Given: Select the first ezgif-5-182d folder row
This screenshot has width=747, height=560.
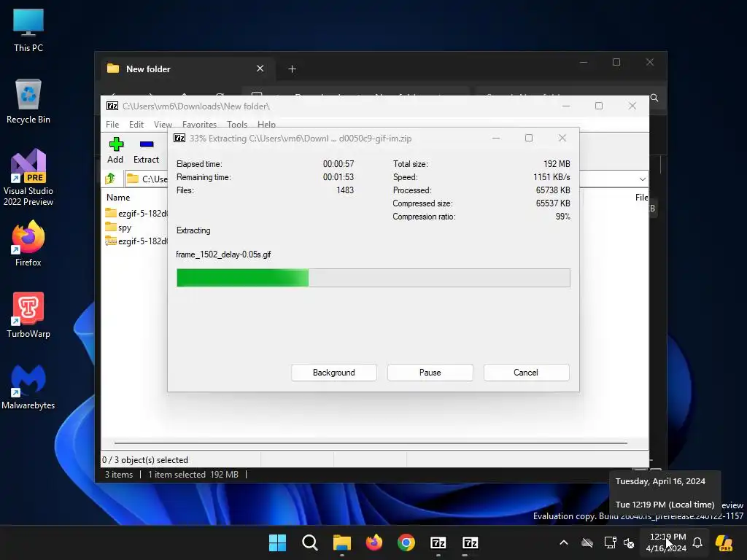Looking at the screenshot, I should tap(136, 214).
